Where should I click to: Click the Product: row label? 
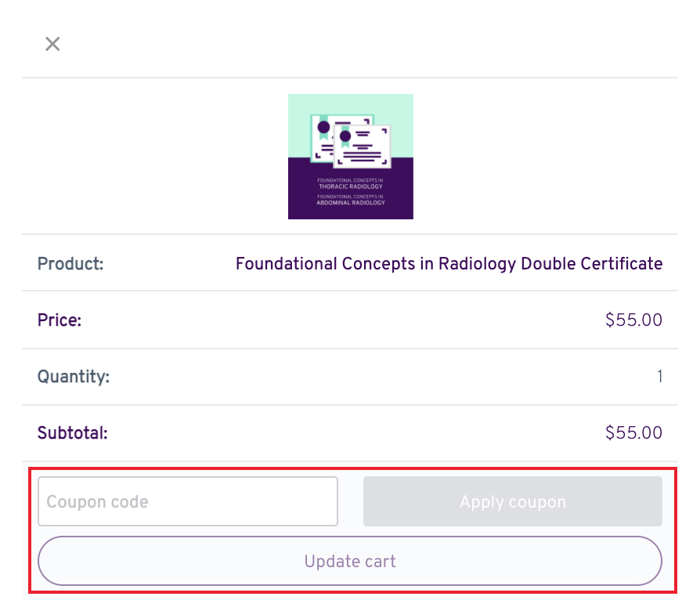pyautogui.click(x=70, y=264)
